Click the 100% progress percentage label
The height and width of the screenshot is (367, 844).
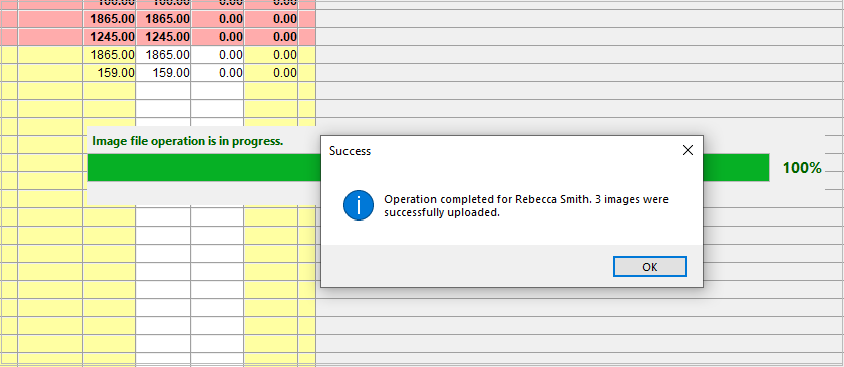[802, 168]
